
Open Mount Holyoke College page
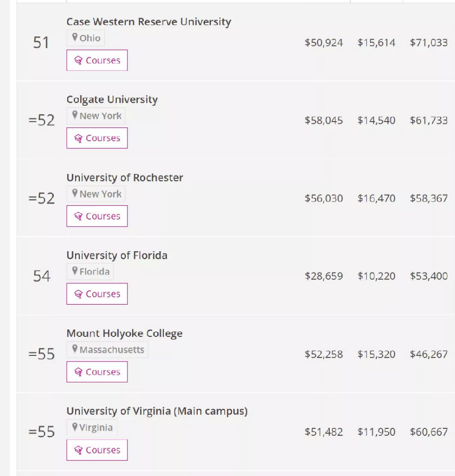(x=124, y=333)
